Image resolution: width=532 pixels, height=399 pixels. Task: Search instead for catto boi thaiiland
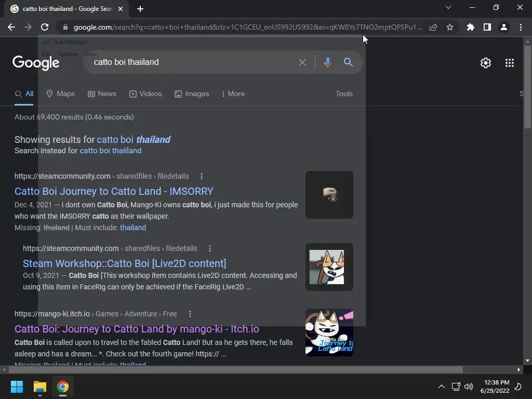coord(111,151)
